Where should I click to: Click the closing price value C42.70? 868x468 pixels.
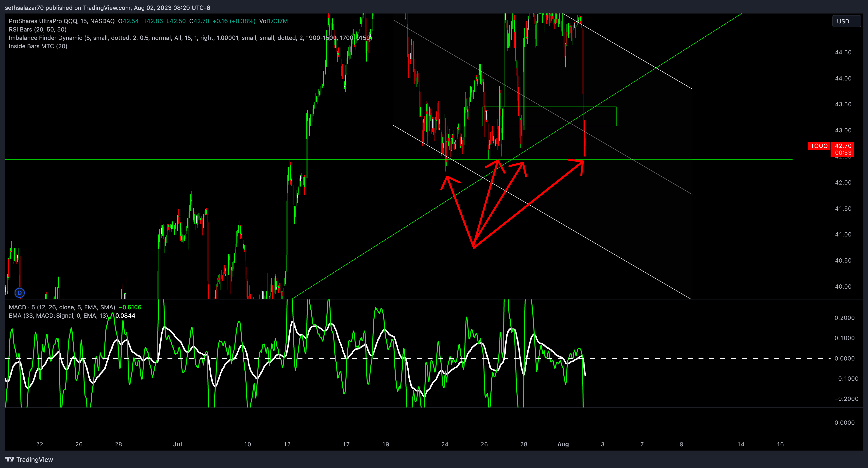tap(199, 21)
